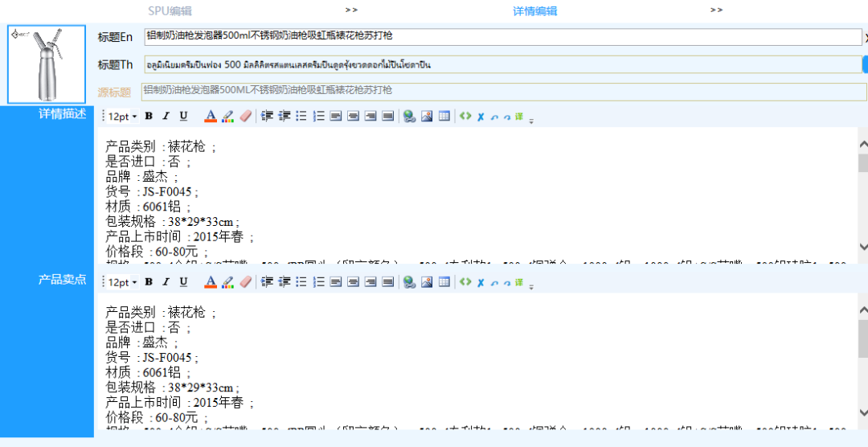Click the 标题Th Thai title field
Image resolution: width=868 pixels, height=447 pixels.
(x=503, y=65)
